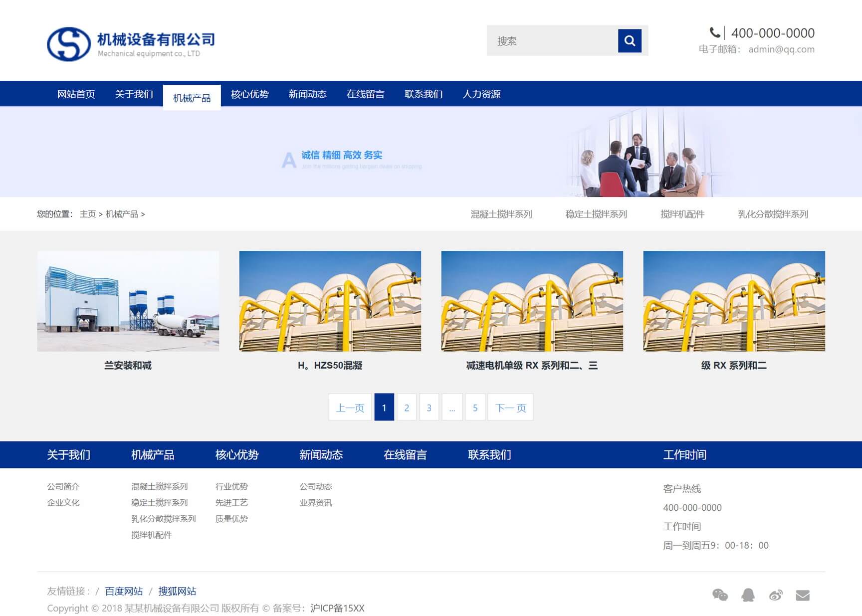Click the email envelope icon in footer
The image size is (862, 616).
[802, 595]
